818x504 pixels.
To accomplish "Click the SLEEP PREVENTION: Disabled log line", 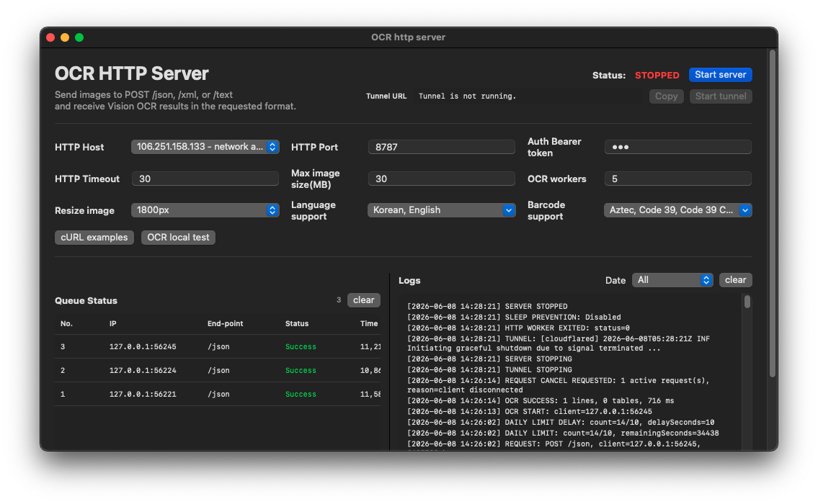I will [x=514, y=317].
